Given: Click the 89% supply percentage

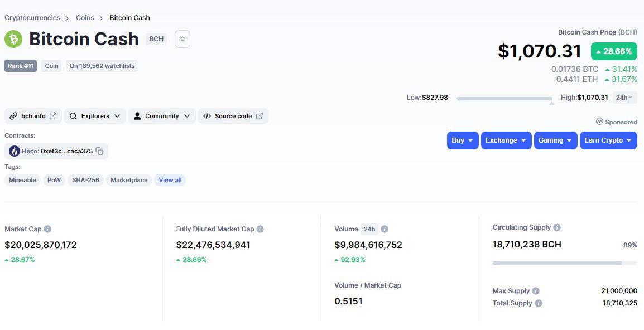Looking at the screenshot, I should click(x=630, y=245).
